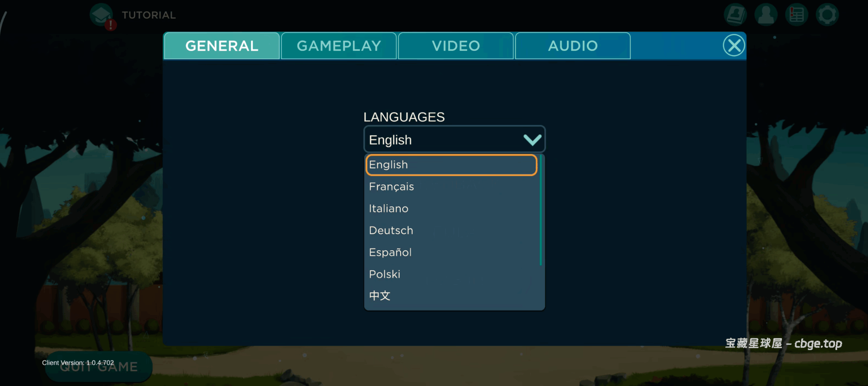Click the English language combo box
Image resolution: width=868 pixels, height=386 pixels.
coord(441,140)
